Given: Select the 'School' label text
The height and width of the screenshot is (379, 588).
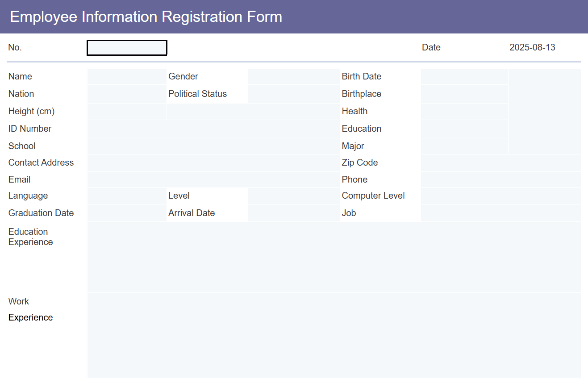Looking at the screenshot, I should (x=22, y=146).
